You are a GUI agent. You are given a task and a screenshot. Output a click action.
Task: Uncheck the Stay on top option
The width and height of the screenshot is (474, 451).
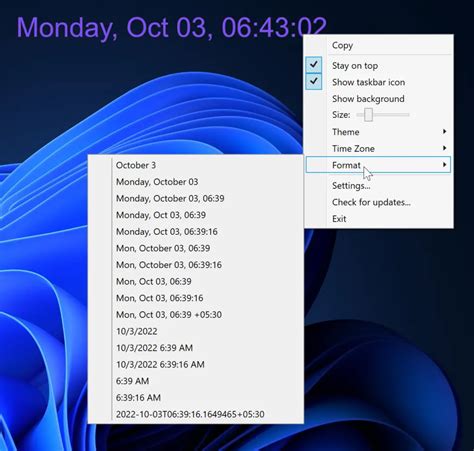point(378,65)
